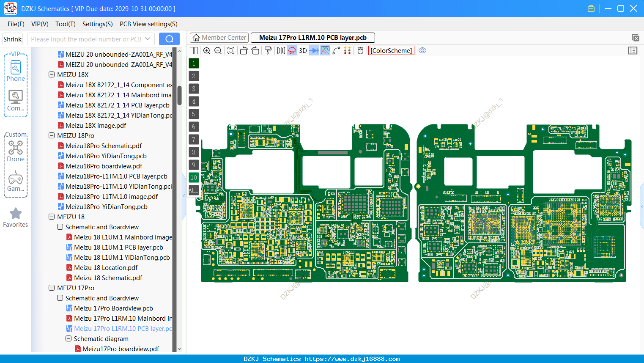Open the File(F) menu
Screen dimensions: 644x363
click(x=16, y=24)
